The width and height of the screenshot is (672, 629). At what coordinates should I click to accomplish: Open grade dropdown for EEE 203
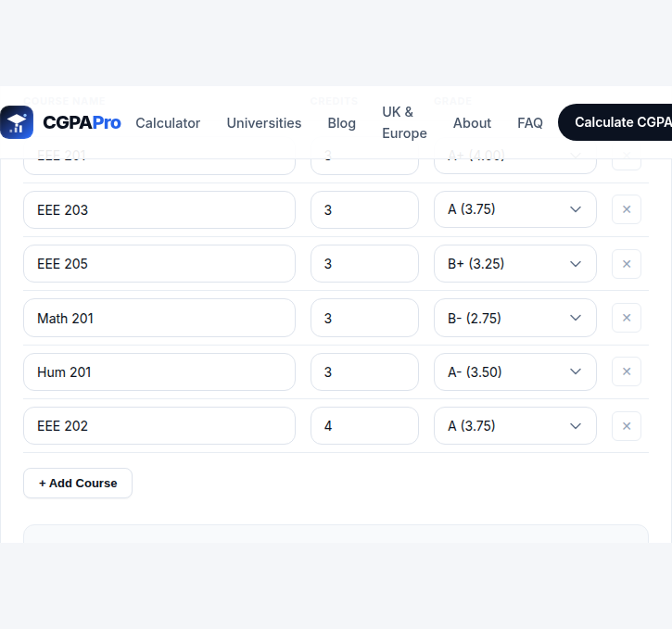pyautogui.click(x=514, y=209)
